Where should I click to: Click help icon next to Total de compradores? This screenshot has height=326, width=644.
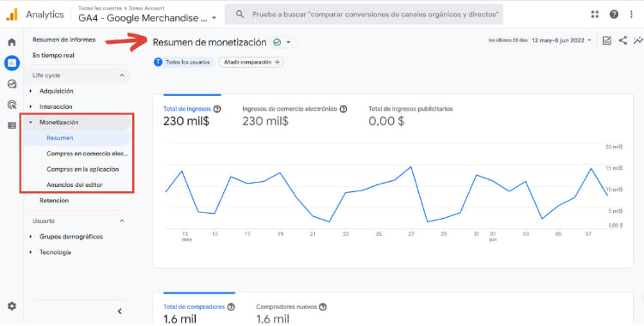point(231,307)
